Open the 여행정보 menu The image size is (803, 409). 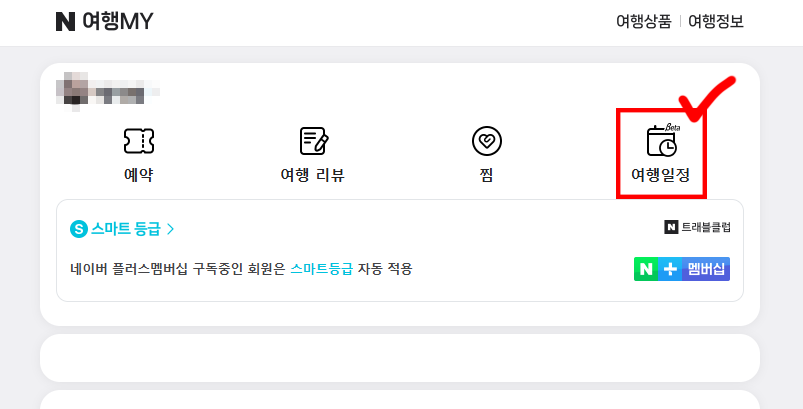coord(716,22)
